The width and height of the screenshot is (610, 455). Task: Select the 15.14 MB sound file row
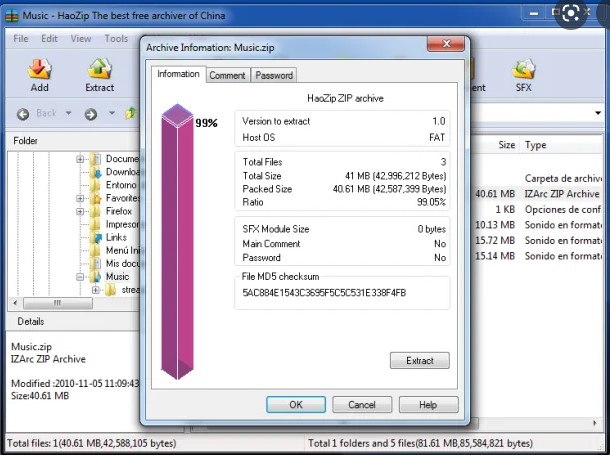[537, 256]
